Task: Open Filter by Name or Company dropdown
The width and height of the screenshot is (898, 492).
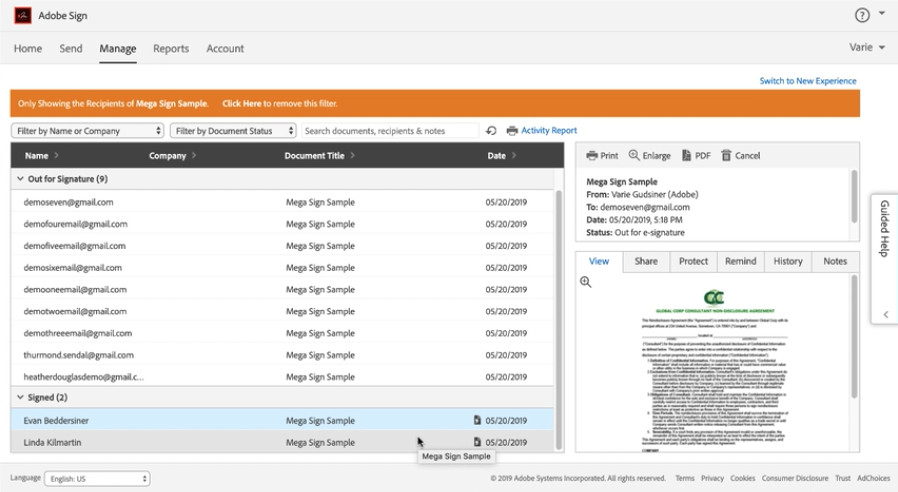Action: coord(88,131)
